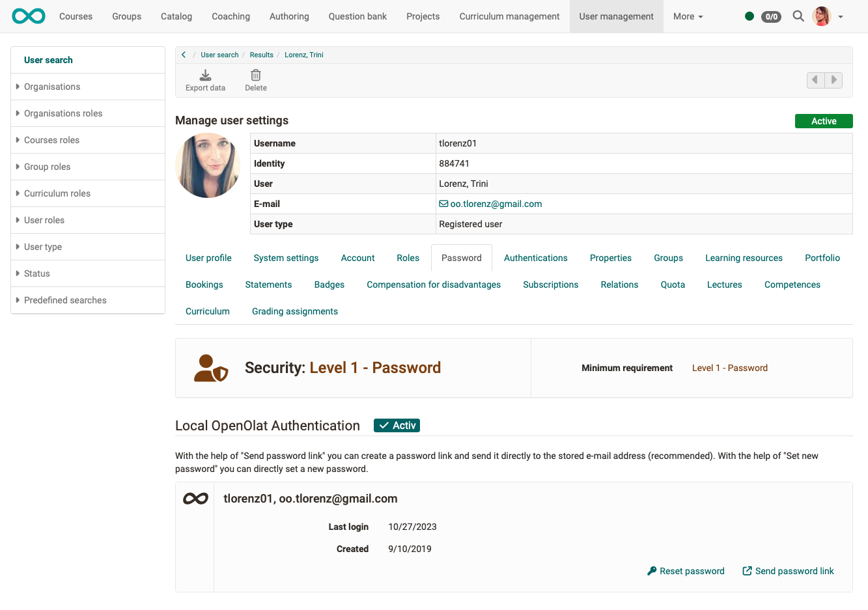Expand the Courses roles section
868x610 pixels.
point(51,140)
